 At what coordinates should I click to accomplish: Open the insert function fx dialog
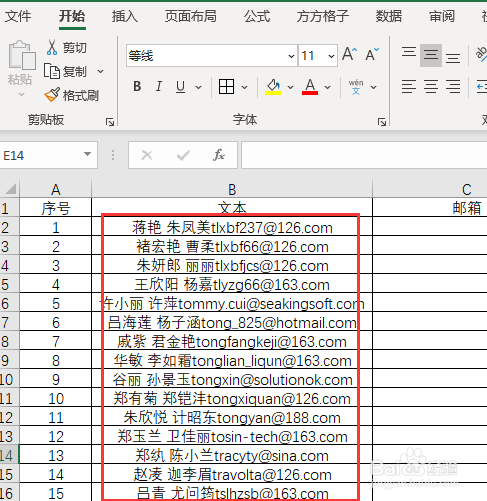pos(219,155)
